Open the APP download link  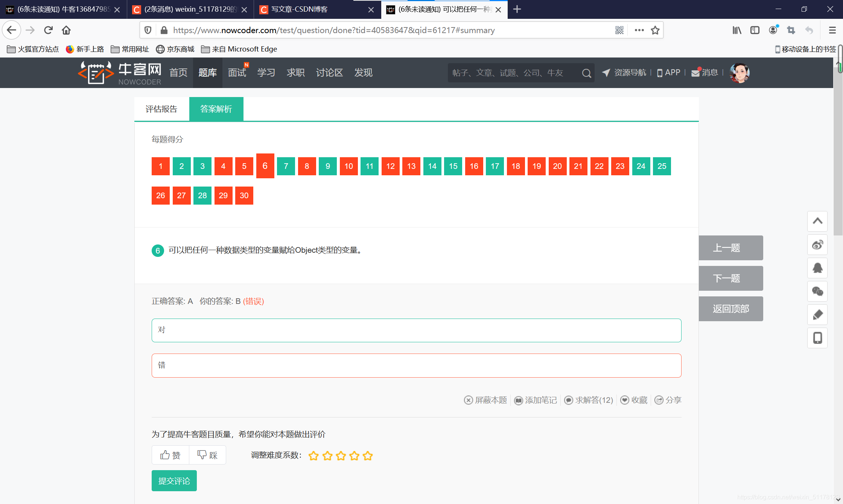669,73
